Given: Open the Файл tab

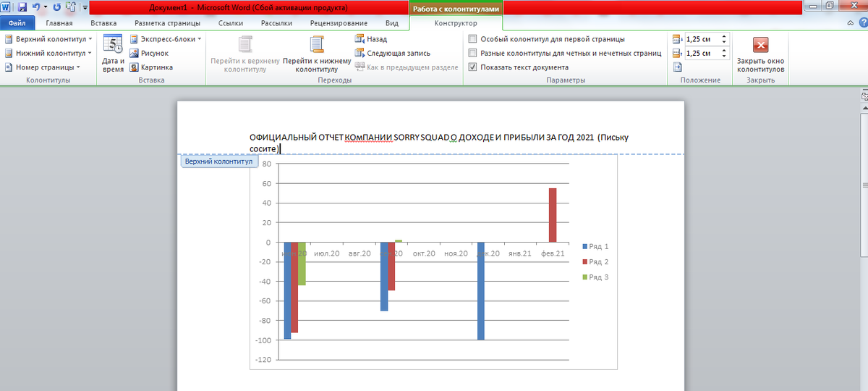Looking at the screenshot, I should coord(17,23).
